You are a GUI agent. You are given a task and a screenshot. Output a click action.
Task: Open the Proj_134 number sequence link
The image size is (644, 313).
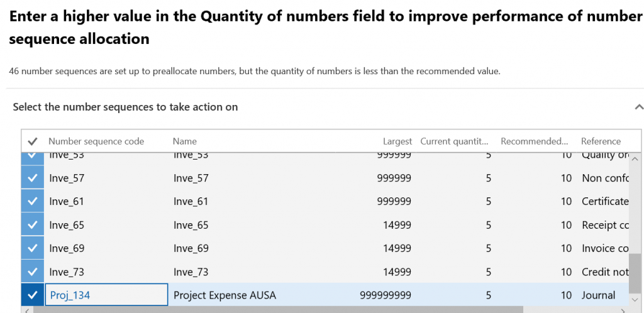point(70,295)
